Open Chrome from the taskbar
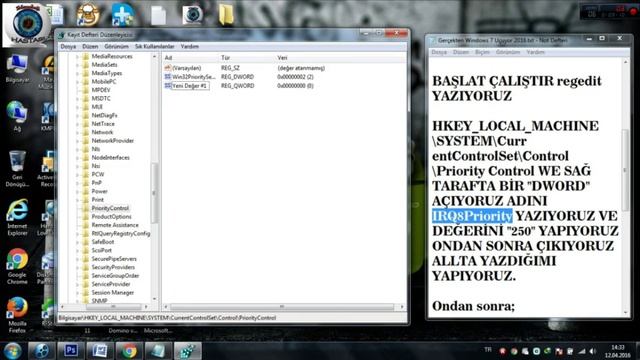 pyautogui.click(x=129, y=351)
